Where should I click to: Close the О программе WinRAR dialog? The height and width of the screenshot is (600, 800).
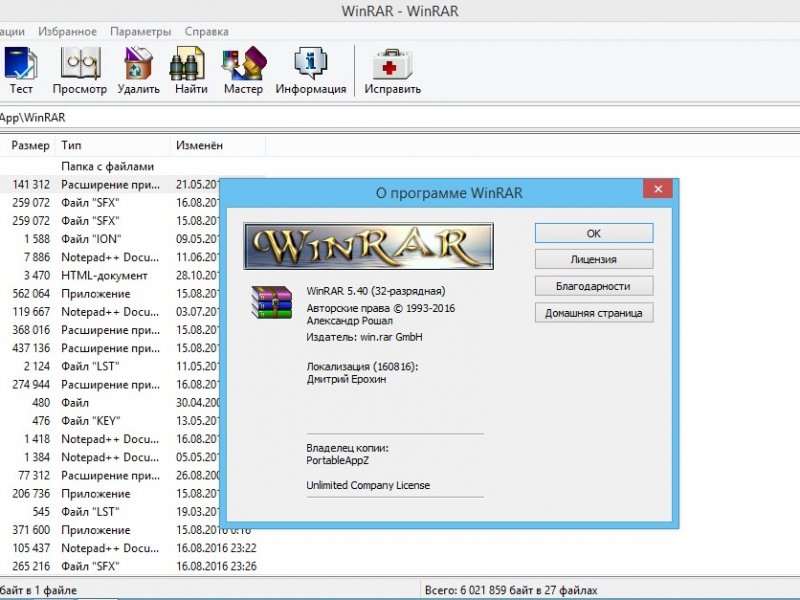pyautogui.click(x=658, y=189)
